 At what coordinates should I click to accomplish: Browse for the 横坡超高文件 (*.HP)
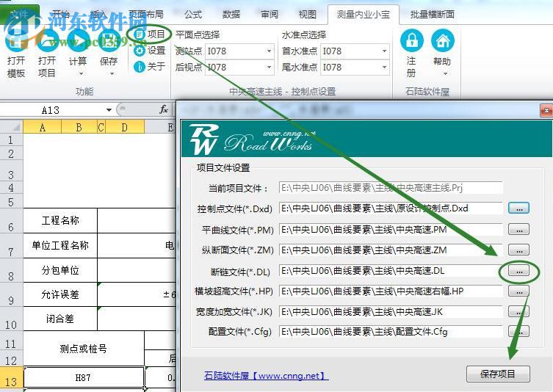tap(518, 291)
